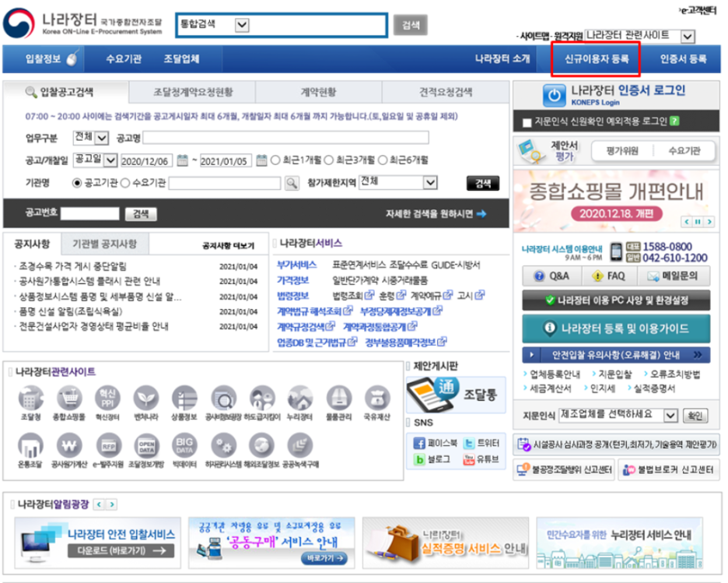The image size is (728, 583).
Task: Open the 공사원가계산 won icon
Action: 69,445
